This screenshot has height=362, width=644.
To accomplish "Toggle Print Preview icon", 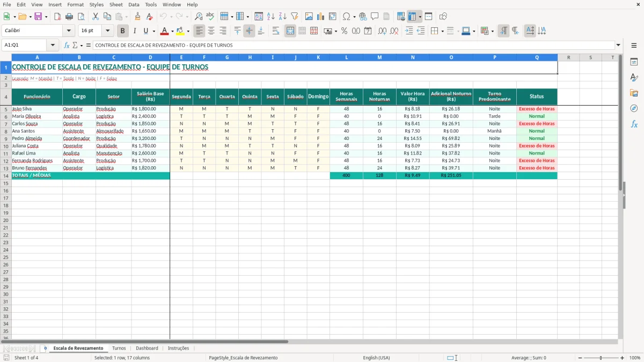I will click(x=80, y=17).
